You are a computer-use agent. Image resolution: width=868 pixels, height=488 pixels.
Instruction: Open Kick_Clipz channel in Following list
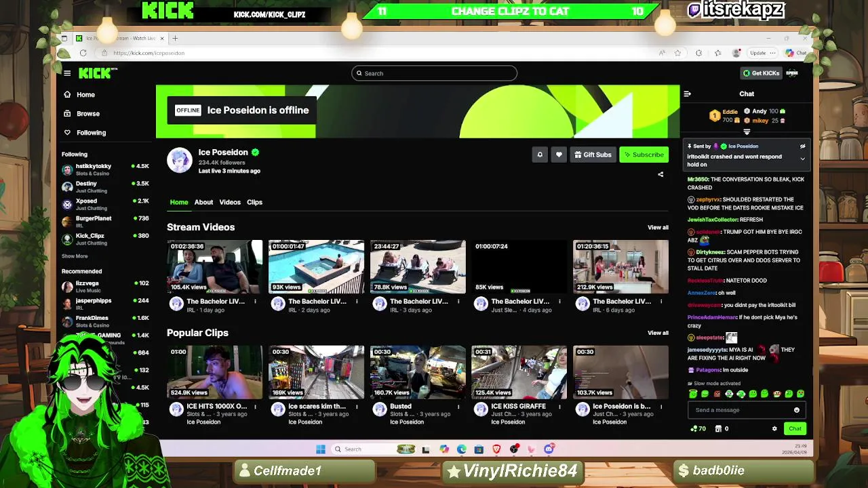[105, 239]
